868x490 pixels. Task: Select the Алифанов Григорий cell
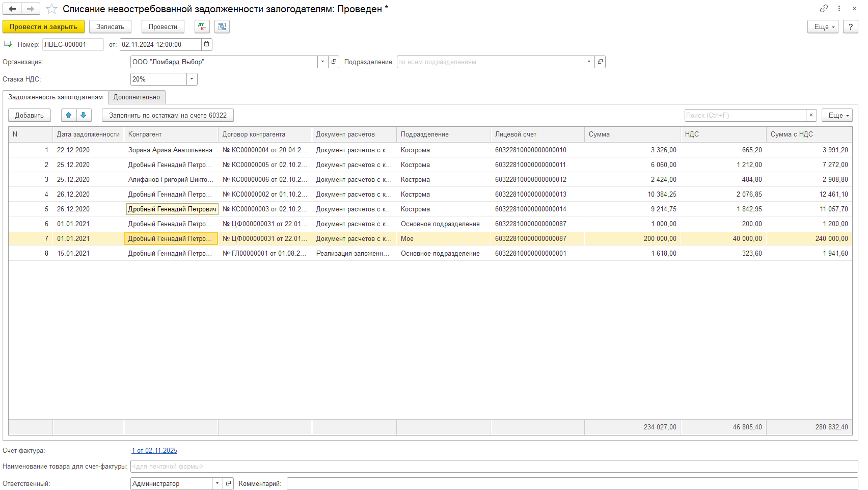click(x=171, y=179)
